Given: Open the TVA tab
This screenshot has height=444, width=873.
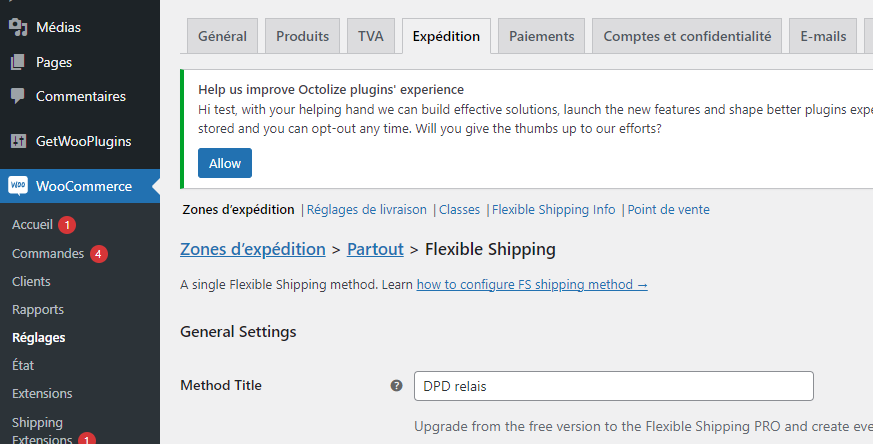Looking at the screenshot, I should click(x=370, y=36).
